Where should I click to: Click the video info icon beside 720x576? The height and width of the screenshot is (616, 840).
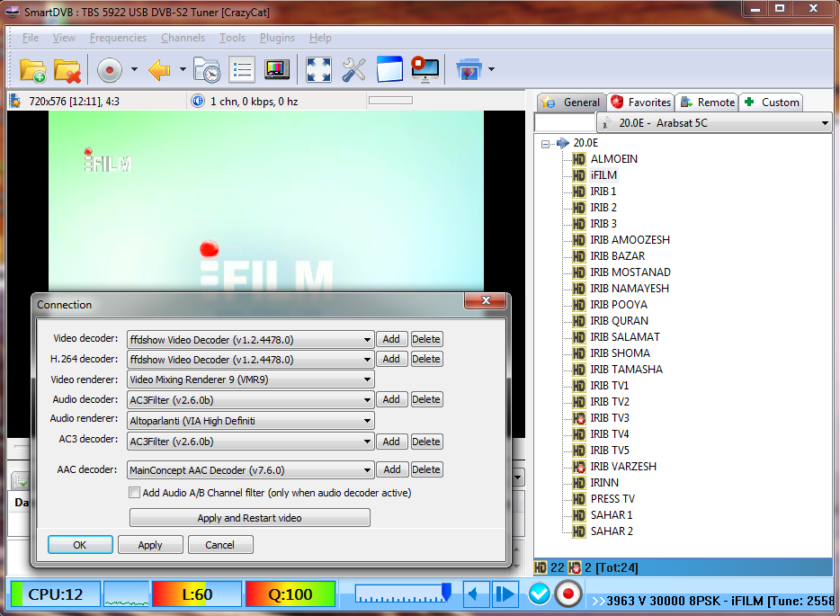tap(15, 102)
